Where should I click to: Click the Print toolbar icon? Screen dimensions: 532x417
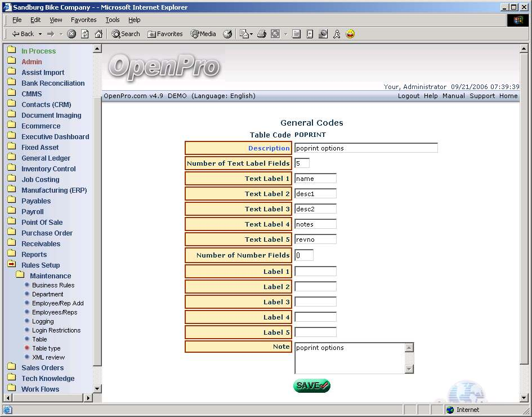(x=261, y=34)
